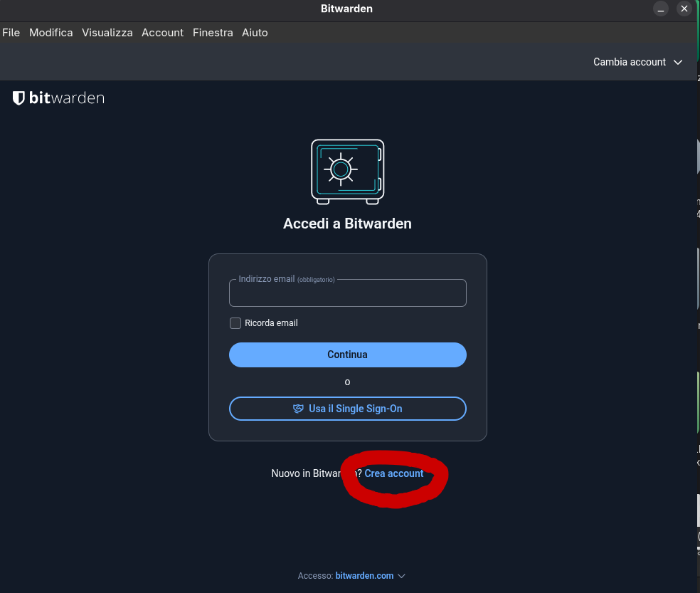Minimize the Bitwarden window
Screen dimensions: 700x593
661,9
